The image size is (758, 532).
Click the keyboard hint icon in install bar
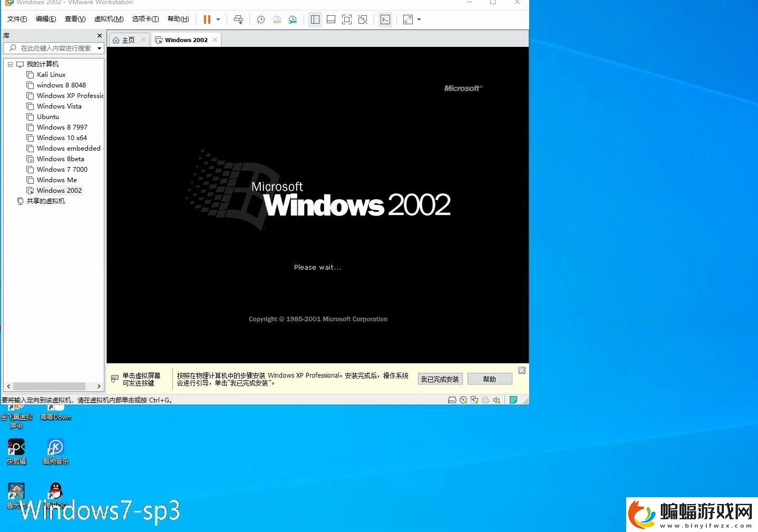pos(115,379)
